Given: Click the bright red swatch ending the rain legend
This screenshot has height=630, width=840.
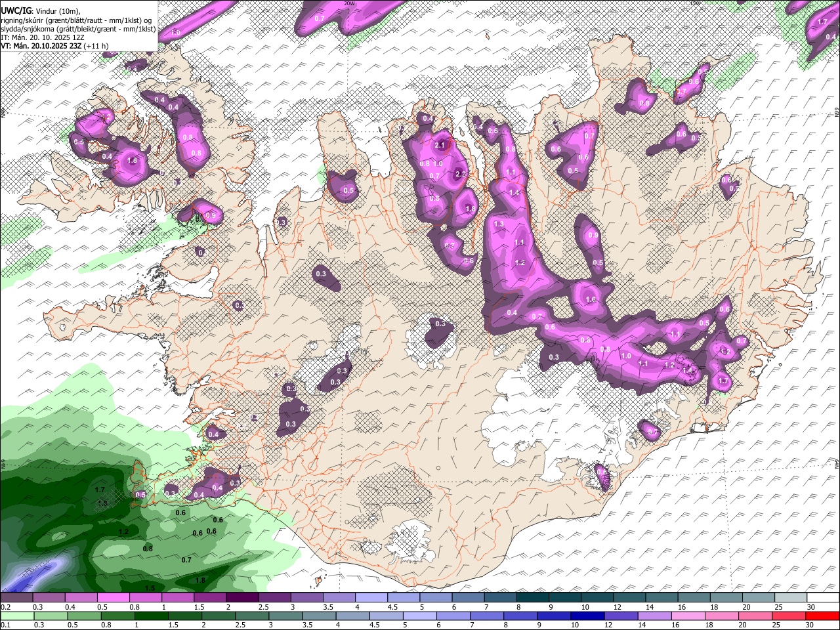Looking at the screenshot, I should pyautogui.click(x=823, y=616).
